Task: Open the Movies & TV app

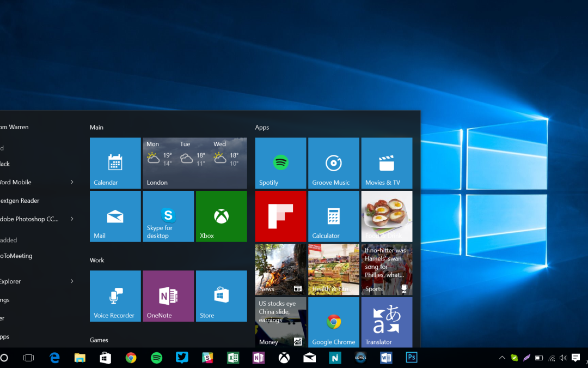Action: pos(387,162)
